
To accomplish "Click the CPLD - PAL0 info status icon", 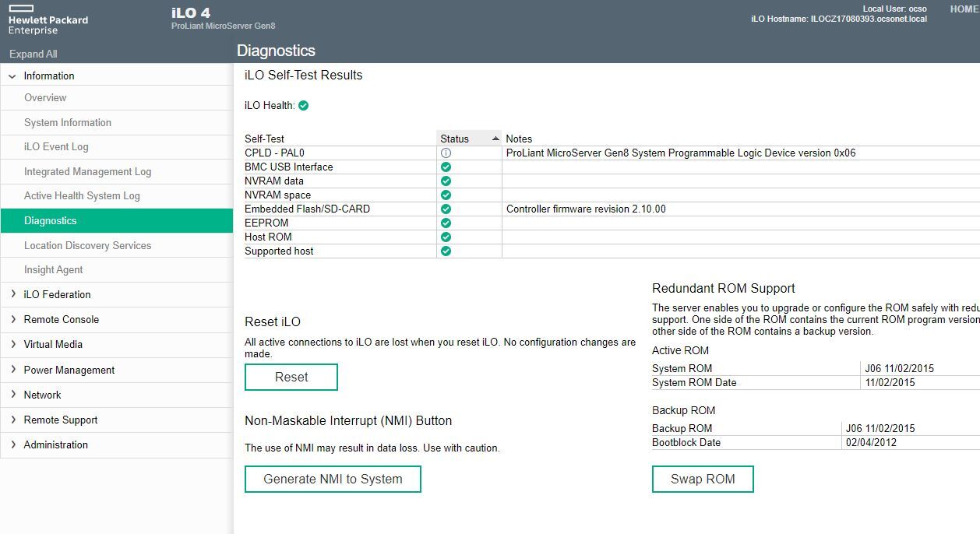I will pyautogui.click(x=446, y=153).
